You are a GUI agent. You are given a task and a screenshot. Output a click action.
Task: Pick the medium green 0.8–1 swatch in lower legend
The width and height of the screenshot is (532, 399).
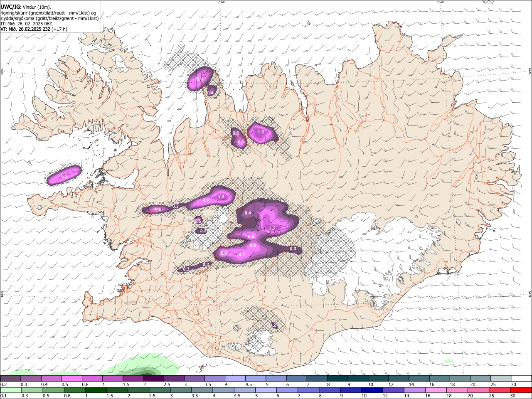pyautogui.click(x=75, y=390)
